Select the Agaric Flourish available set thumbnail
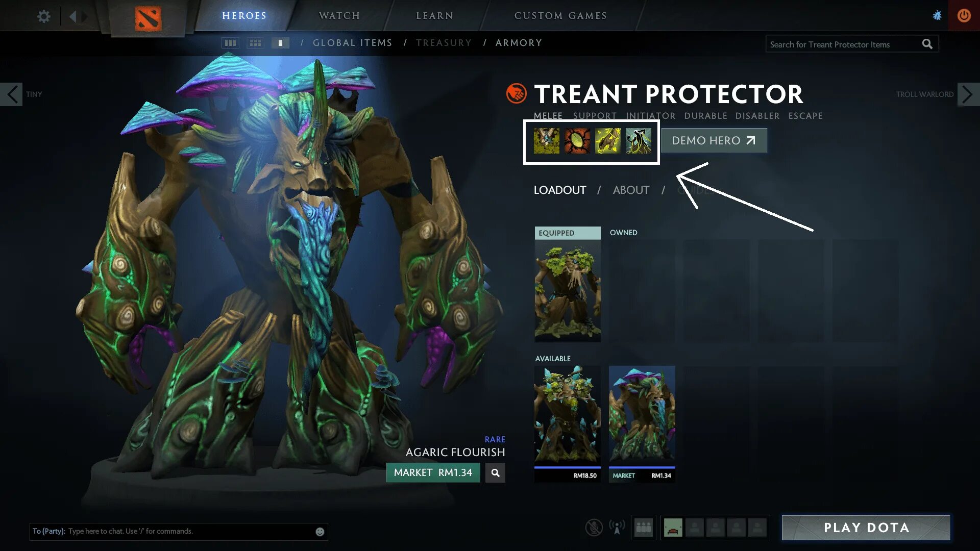The width and height of the screenshot is (980, 551). (642, 424)
